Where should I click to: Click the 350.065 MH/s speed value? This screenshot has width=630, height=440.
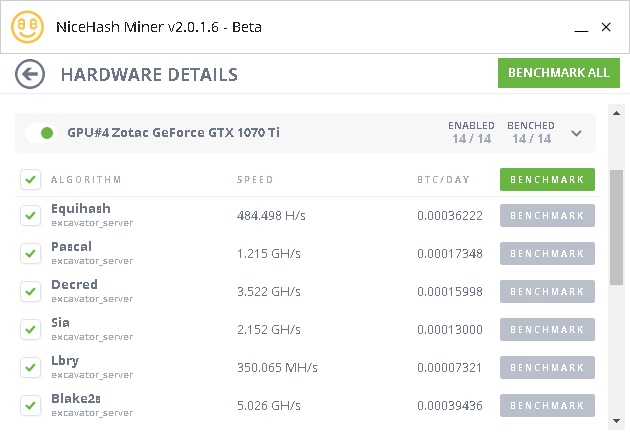click(x=277, y=368)
